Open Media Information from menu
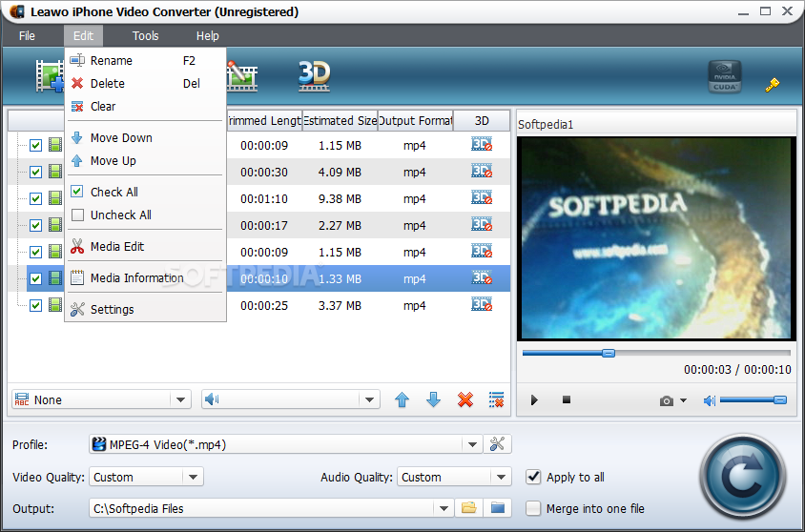 145,277
